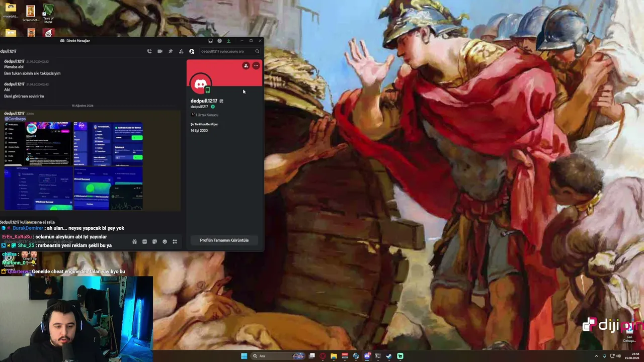The image size is (644, 362).
Task: Click the microphone icon in system tray
Action: (x=604, y=356)
